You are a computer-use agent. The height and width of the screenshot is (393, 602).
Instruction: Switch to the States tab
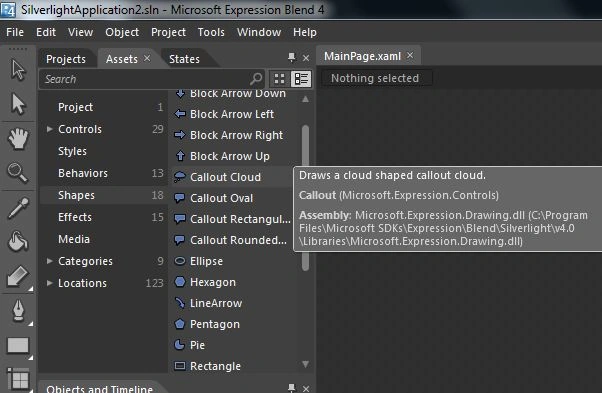pos(184,59)
